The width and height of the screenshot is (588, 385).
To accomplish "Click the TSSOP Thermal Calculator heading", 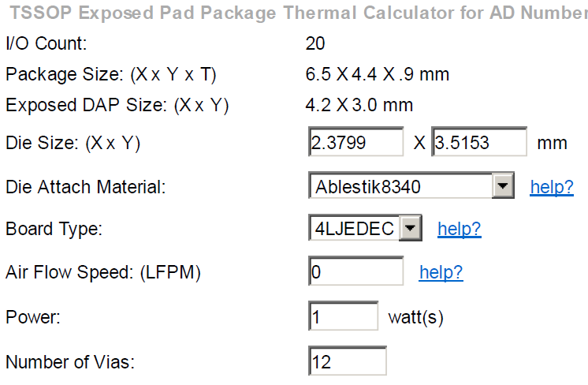I will pos(299,13).
